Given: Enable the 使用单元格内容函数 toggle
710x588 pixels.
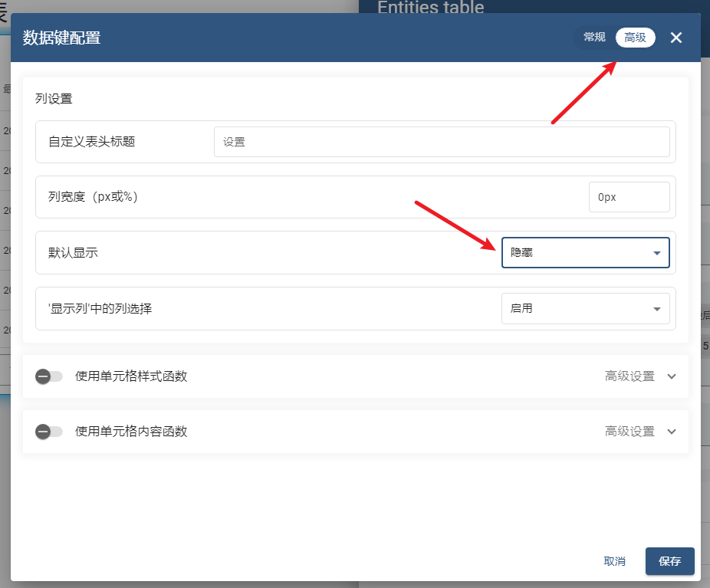Looking at the screenshot, I should click(x=48, y=432).
